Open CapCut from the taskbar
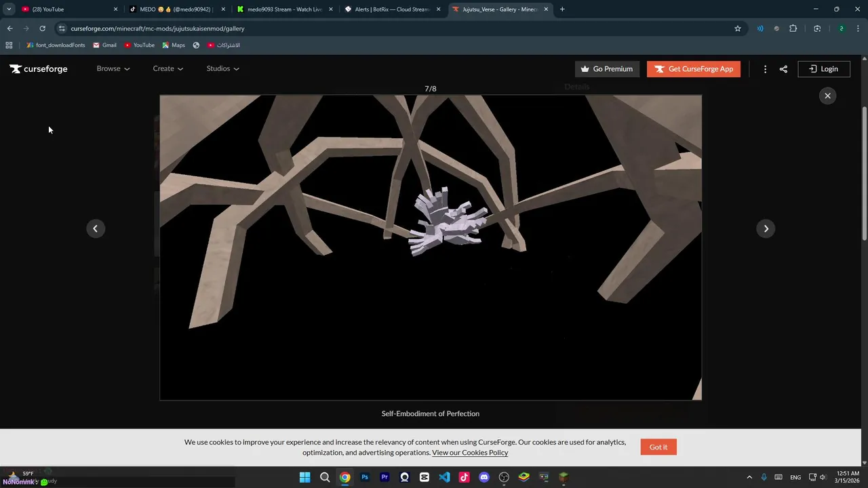The width and height of the screenshot is (868, 488). (425, 477)
